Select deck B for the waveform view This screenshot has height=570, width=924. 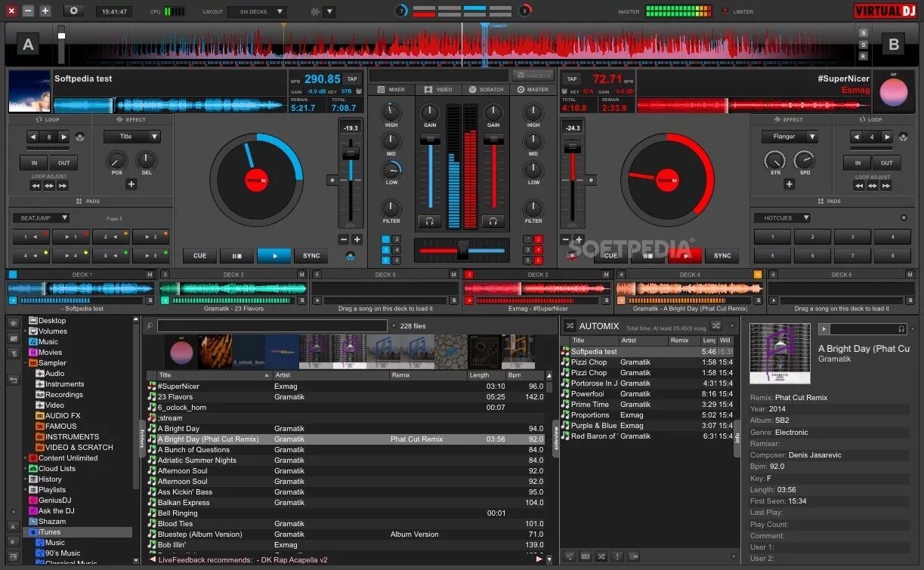894,45
